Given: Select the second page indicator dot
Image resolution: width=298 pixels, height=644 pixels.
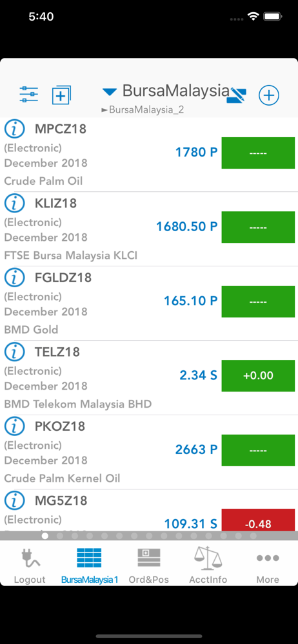Looking at the screenshot, I should (x=60, y=536).
